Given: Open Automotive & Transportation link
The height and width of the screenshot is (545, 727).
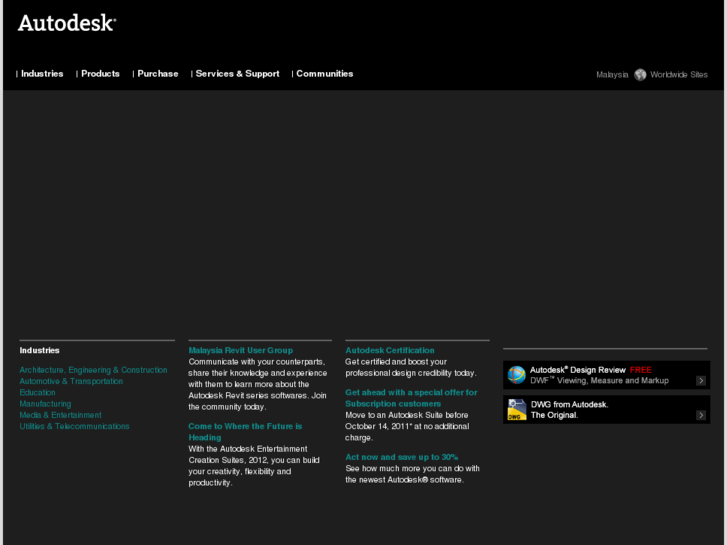Looking at the screenshot, I should [71, 381].
